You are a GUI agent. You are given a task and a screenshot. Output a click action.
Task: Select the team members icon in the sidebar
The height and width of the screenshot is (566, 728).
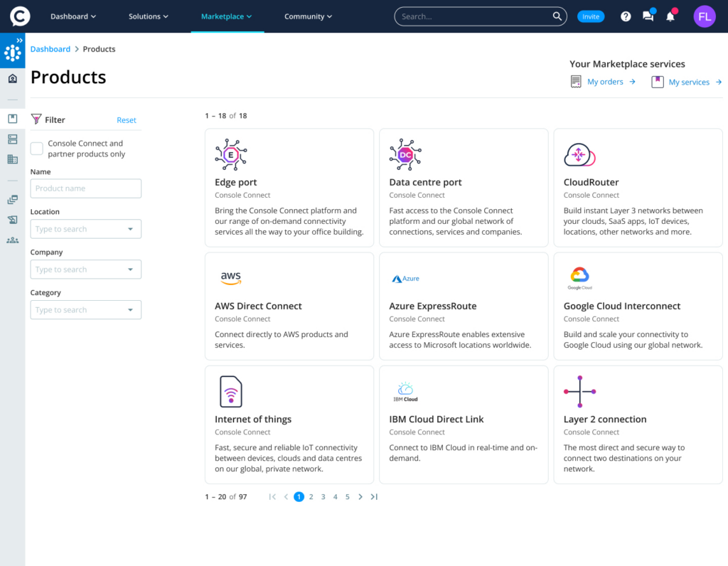[12, 240]
